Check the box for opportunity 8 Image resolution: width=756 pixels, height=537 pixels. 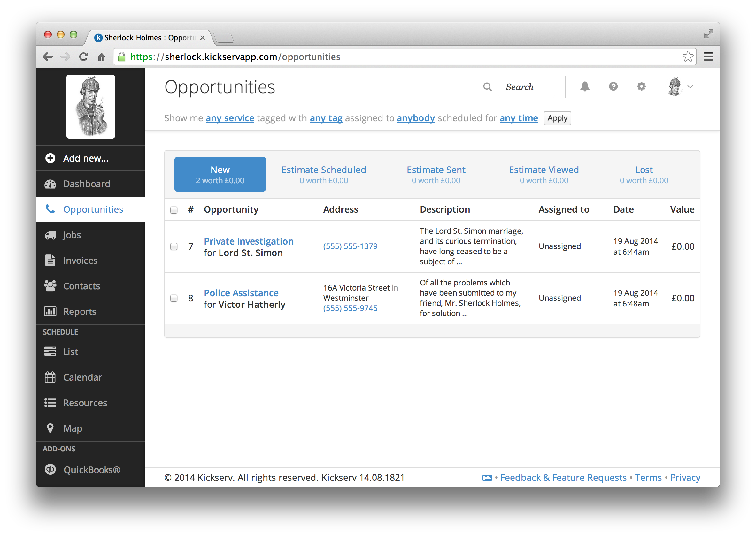(x=174, y=298)
